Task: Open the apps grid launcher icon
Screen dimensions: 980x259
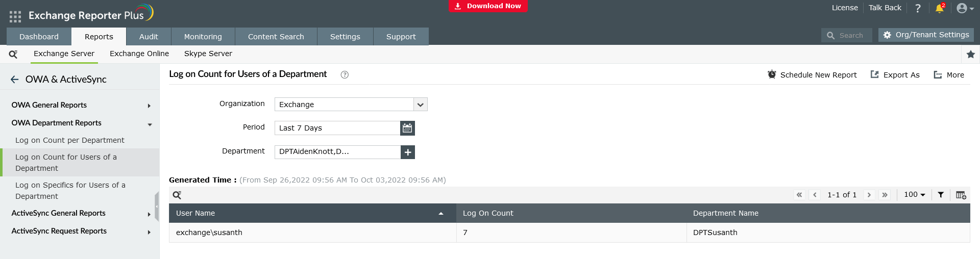Action: pos(15,16)
